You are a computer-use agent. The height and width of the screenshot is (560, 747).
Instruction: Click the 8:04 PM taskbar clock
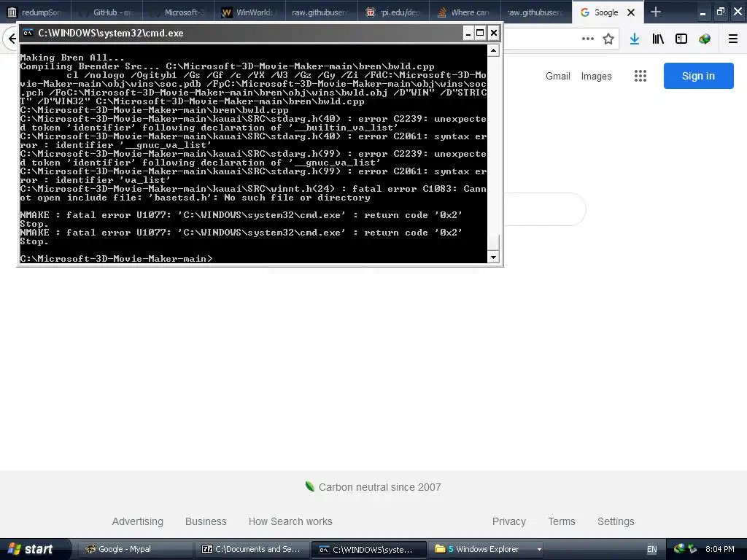(x=720, y=549)
